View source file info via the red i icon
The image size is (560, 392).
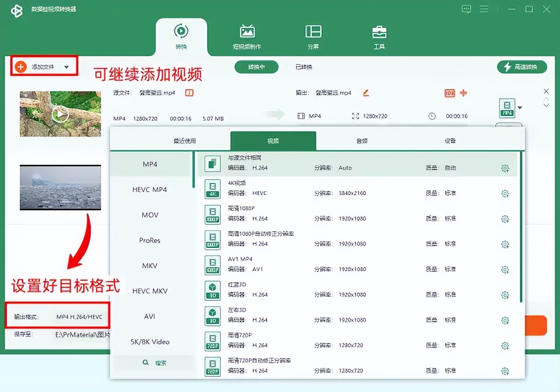tap(188, 92)
